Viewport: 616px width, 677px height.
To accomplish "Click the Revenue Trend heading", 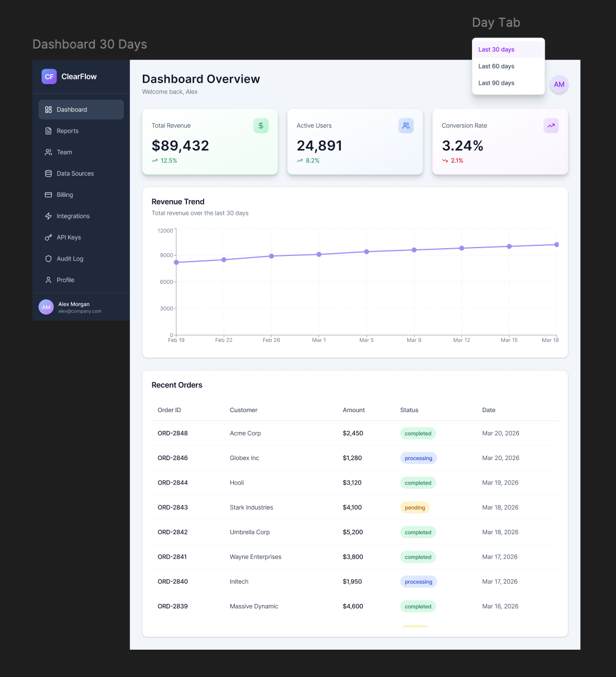I will 178,202.
